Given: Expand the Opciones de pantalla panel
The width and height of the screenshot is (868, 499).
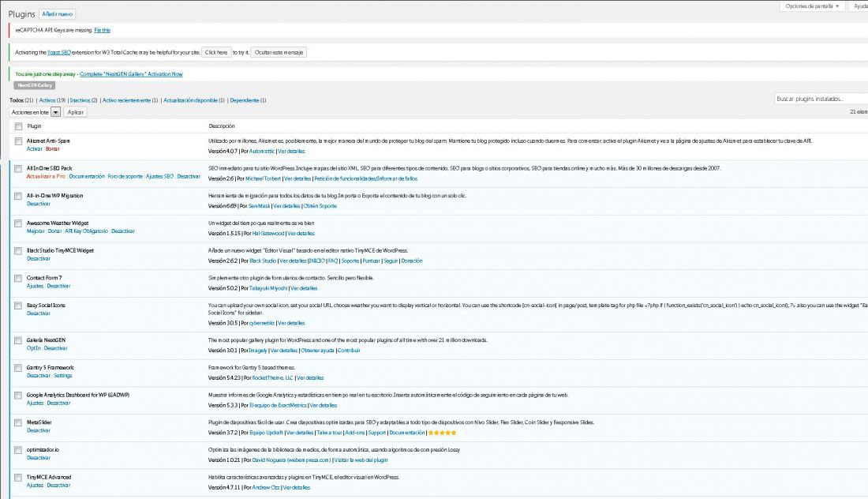Looking at the screenshot, I should (x=812, y=6).
